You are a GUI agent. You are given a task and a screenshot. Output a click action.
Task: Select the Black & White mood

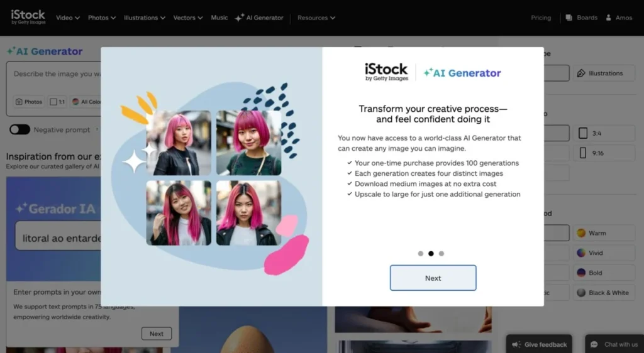pyautogui.click(x=604, y=293)
